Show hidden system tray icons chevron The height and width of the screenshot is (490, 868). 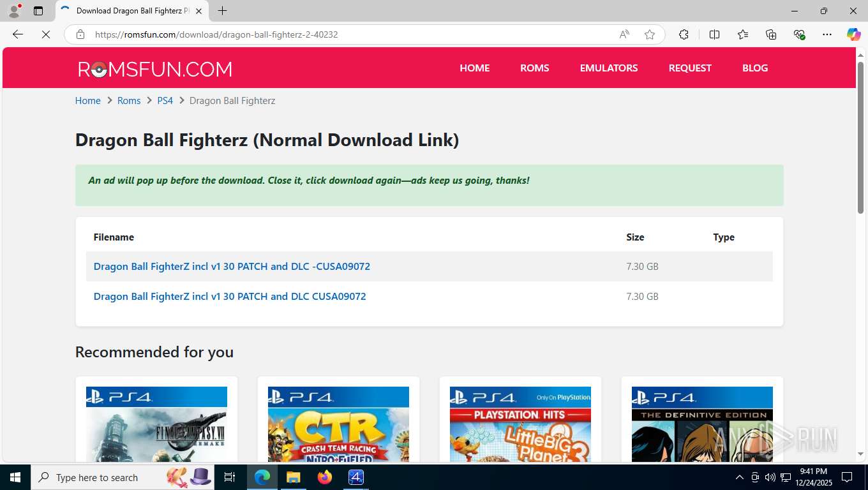[739, 477]
